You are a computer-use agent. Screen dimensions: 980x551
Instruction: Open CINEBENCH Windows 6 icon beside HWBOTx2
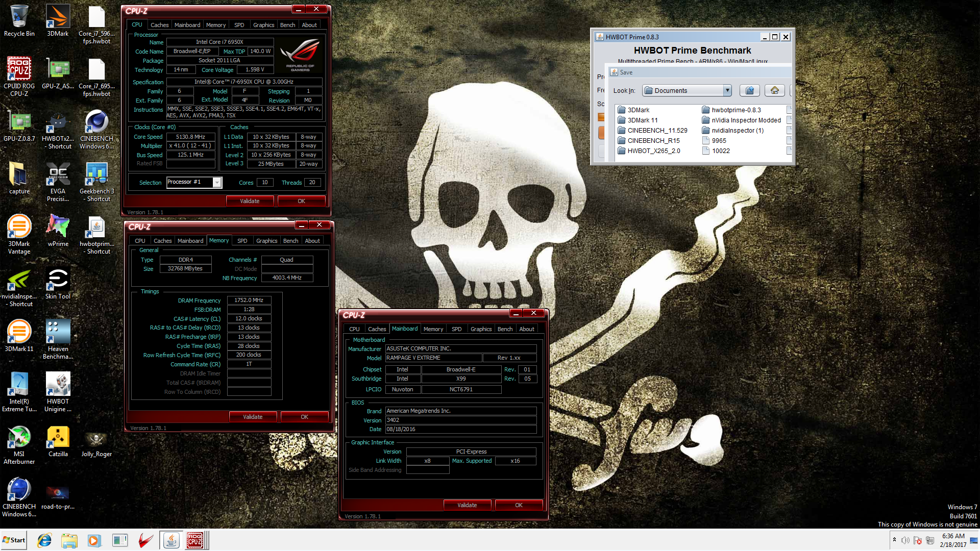click(96, 130)
